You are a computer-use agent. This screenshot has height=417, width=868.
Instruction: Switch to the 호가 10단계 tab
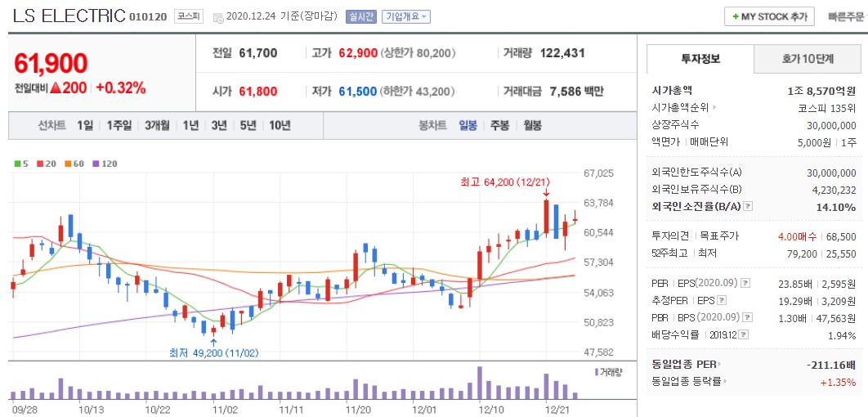click(808, 59)
